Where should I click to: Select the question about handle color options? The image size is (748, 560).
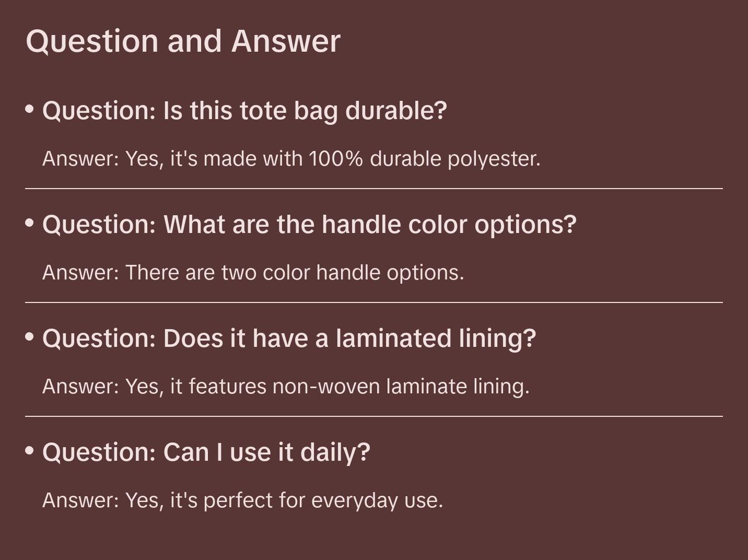(x=309, y=225)
